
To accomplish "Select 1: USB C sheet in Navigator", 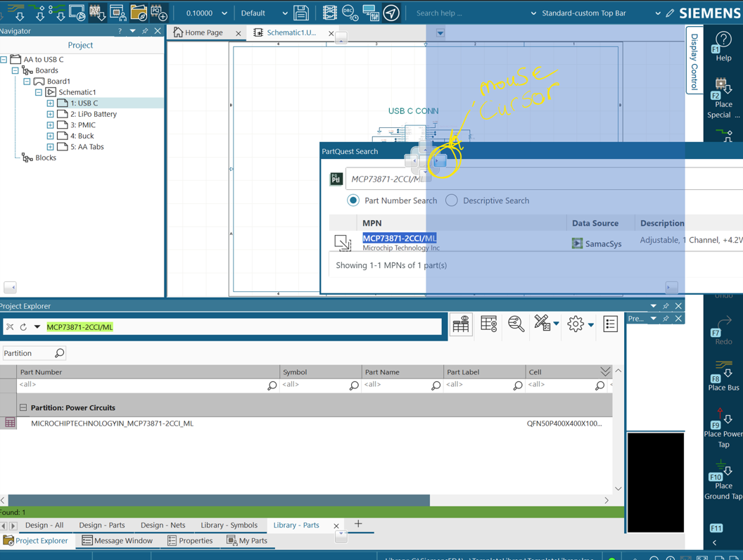I will pyautogui.click(x=84, y=103).
